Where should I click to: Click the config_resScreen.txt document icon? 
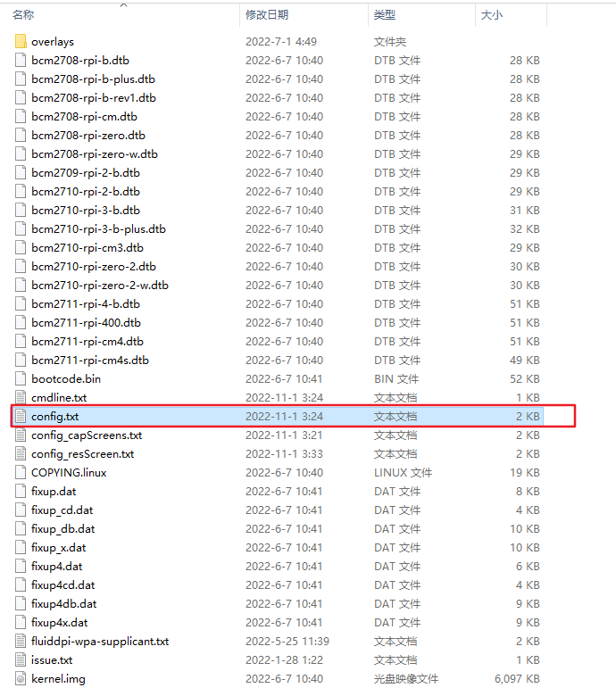coord(21,453)
